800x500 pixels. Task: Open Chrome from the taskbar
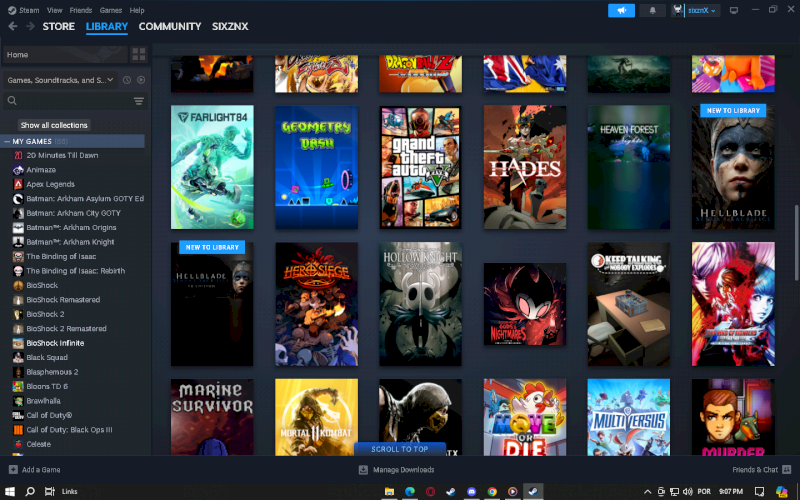(x=492, y=491)
